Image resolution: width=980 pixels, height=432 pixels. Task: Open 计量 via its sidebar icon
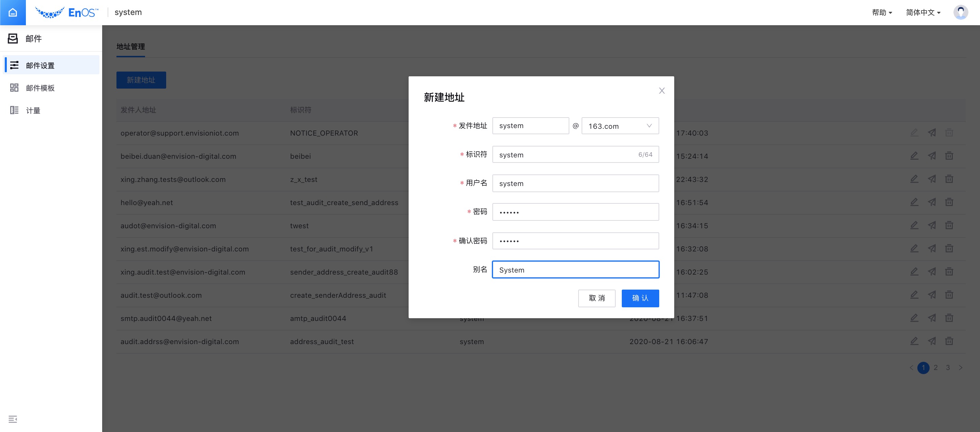(x=14, y=110)
